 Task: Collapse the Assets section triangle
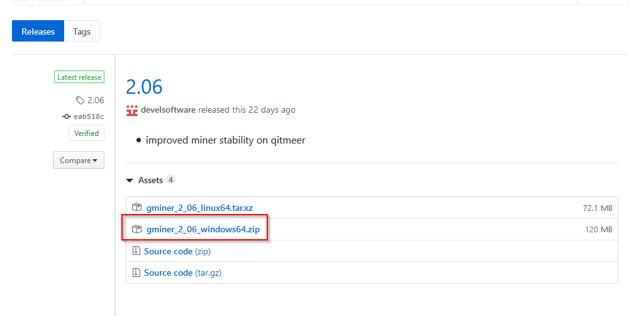[130, 181]
